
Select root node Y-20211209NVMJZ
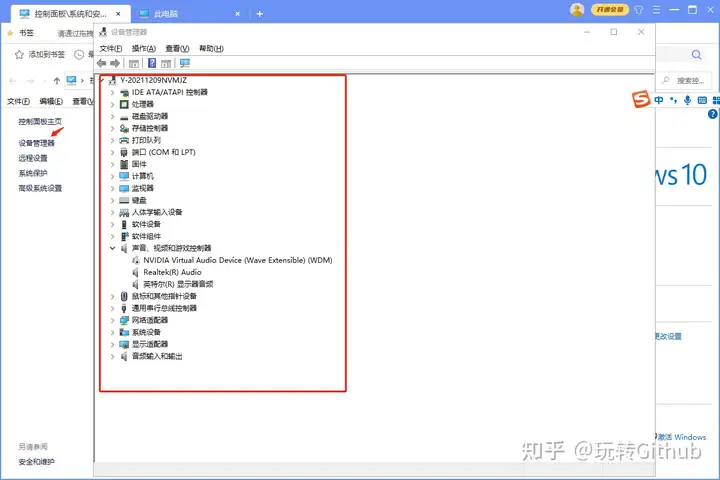[153, 80]
